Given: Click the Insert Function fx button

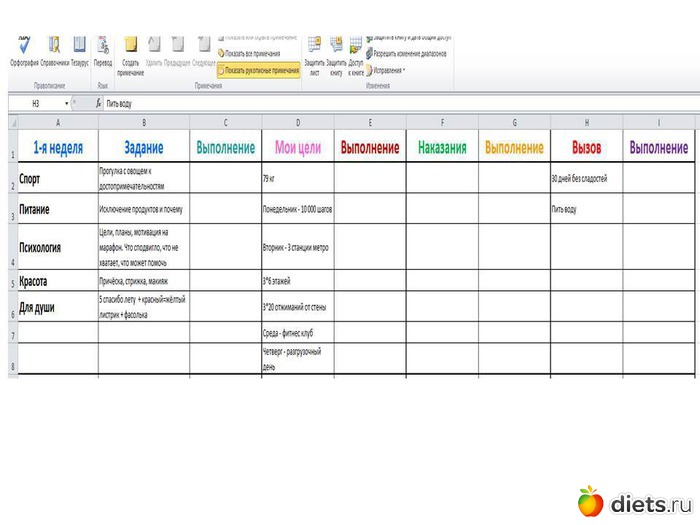Looking at the screenshot, I should [x=97, y=103].
